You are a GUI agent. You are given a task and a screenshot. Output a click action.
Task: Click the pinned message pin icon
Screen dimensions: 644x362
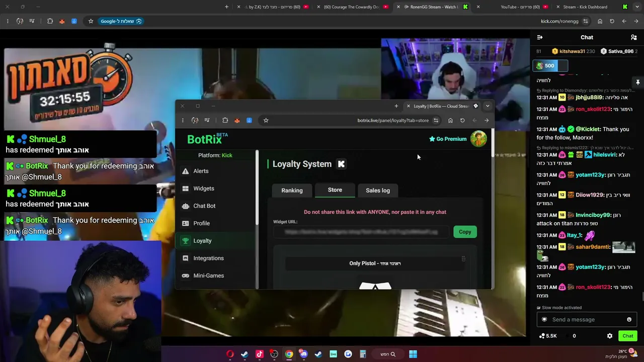tap(637, 82)
